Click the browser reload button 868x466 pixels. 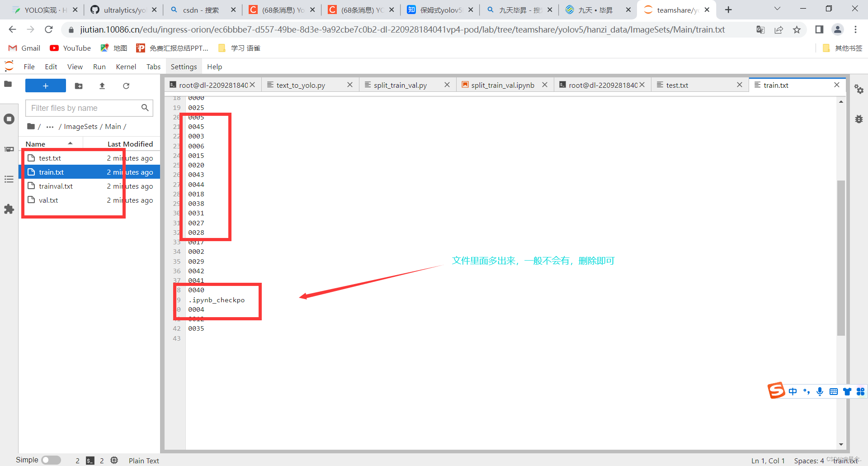tap(49, 29)
